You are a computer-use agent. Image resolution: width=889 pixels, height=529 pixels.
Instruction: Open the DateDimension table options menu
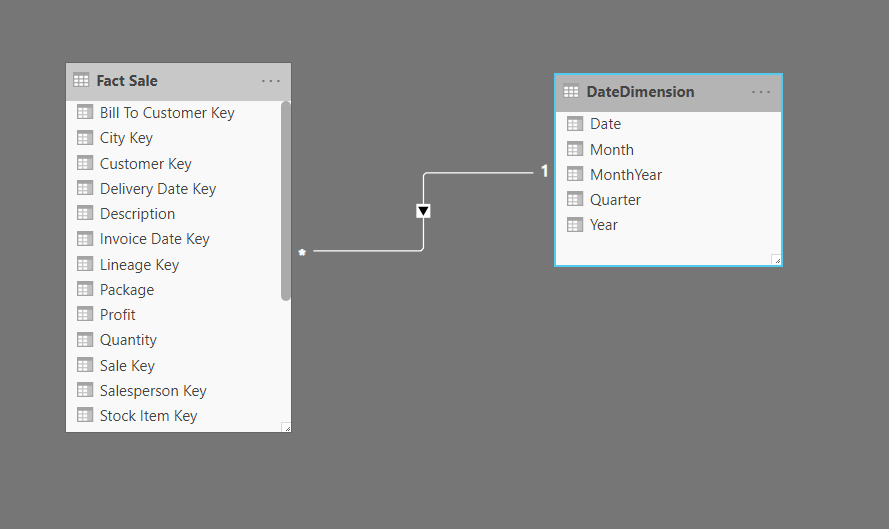tap(761, 92)
